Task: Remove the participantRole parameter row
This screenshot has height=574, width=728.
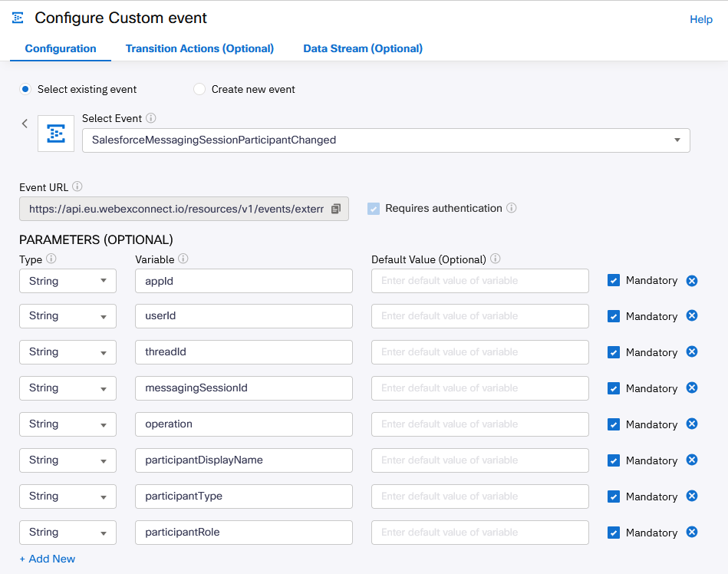Action: pyautogui.click(x=692, y=532)
